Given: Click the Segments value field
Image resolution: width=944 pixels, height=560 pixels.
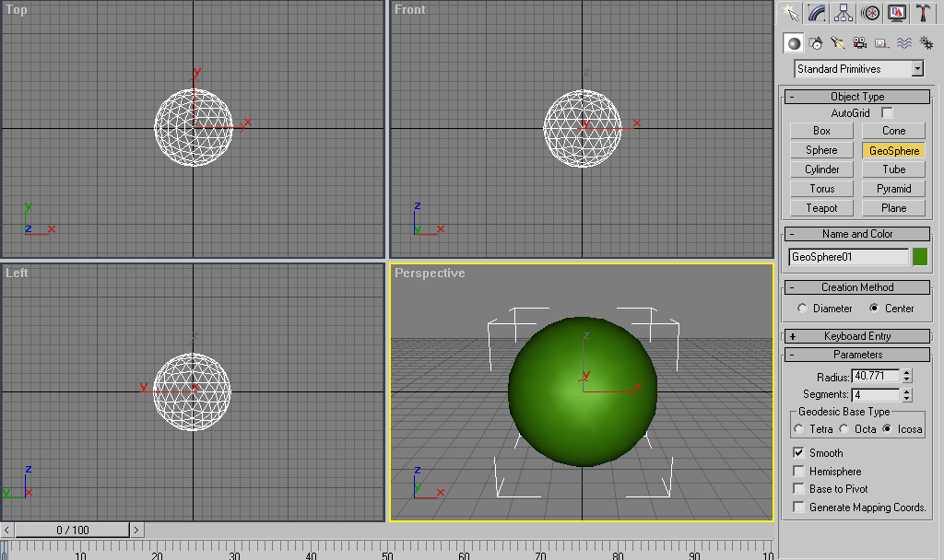Looking at the screenshot, I should [x=876, y=394].
